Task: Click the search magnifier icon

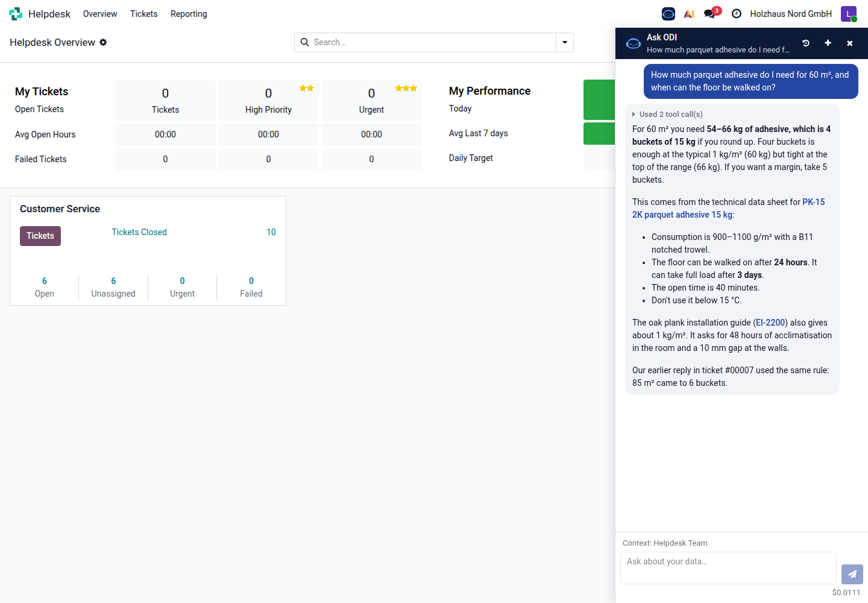Action: [x=305, y=42]
